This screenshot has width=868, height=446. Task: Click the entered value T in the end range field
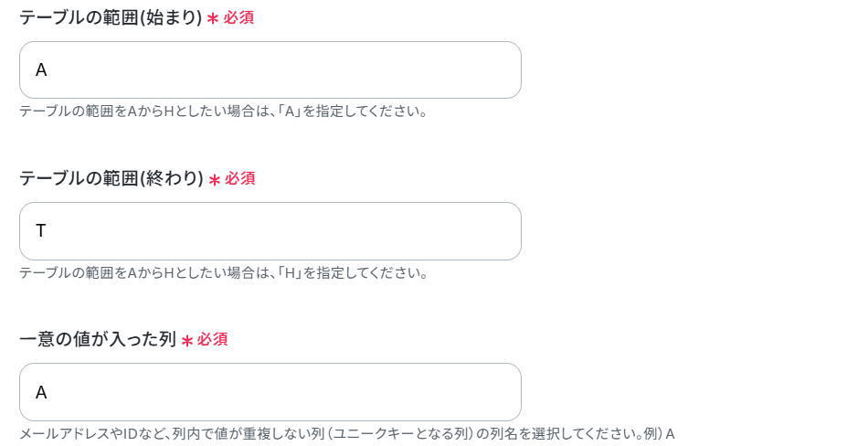pyautogui.click(x=40, y=231)
